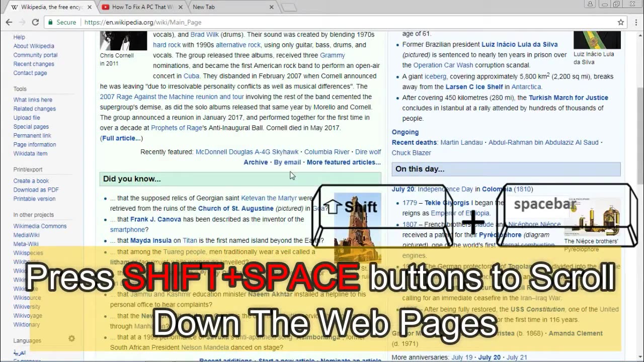
Task: Click Create a book link
Action: pyautogui.click(x=31, y=181)
